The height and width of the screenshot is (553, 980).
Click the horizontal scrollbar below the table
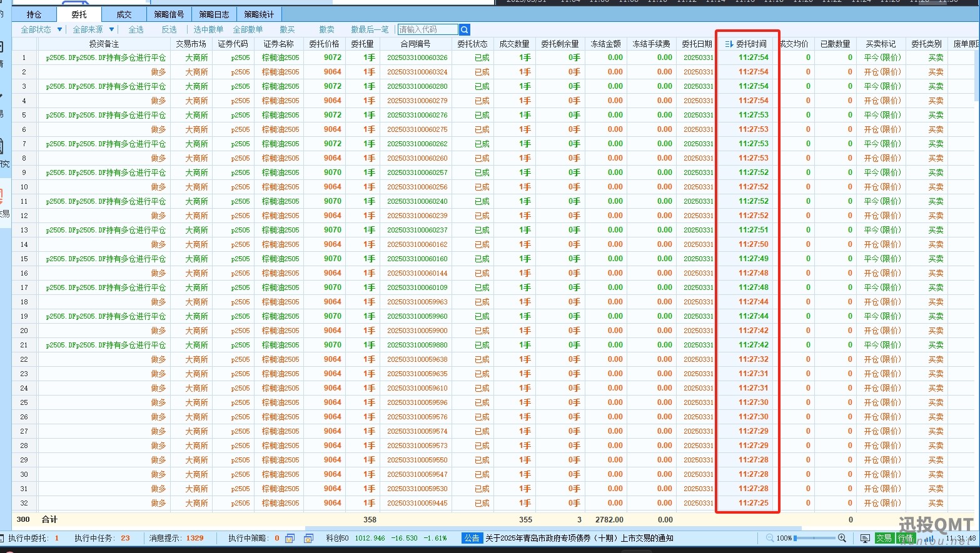coord(553,529)
